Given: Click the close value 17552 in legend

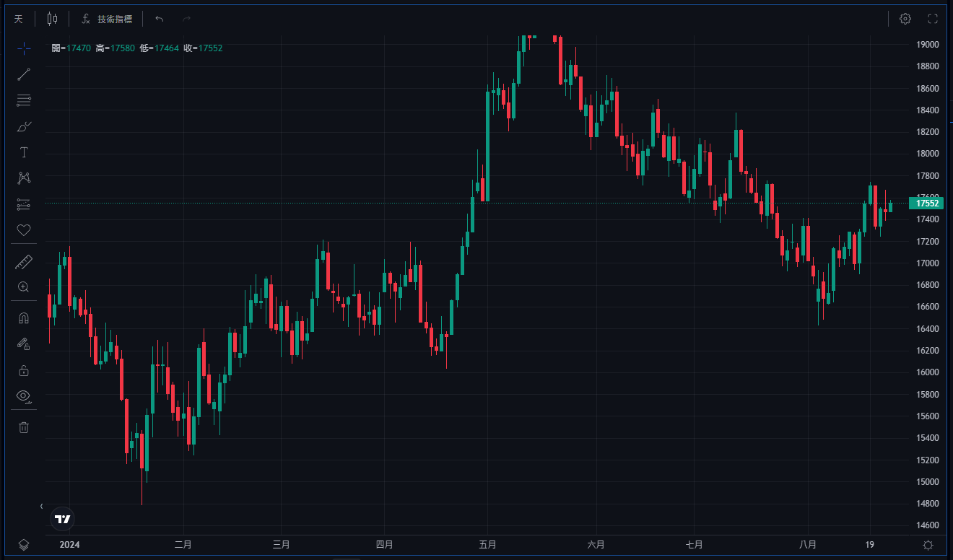Looking at the screenshot, I should point(210,48).
